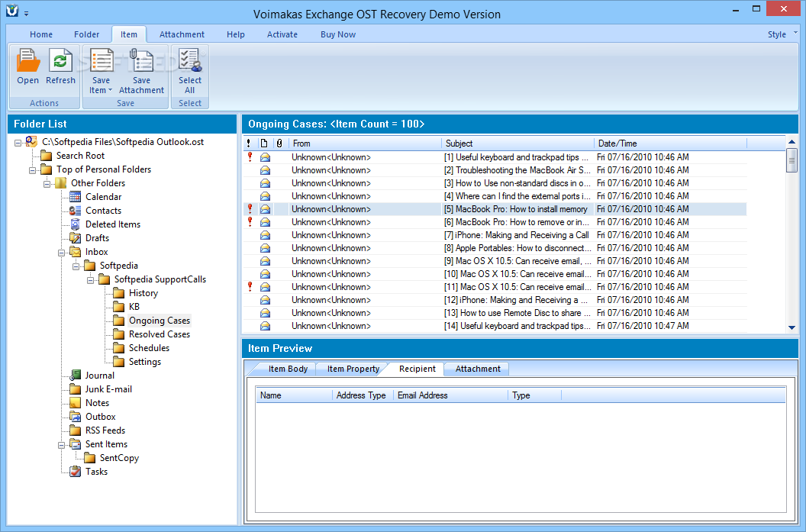
Task: Select the History folder
Action: 143,293
